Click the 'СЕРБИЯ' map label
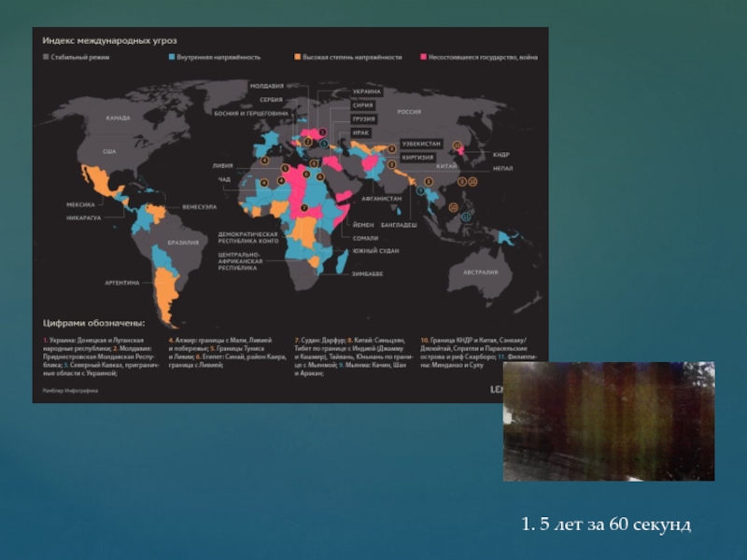The image size is (747, 560). click(x=272, y=100)
